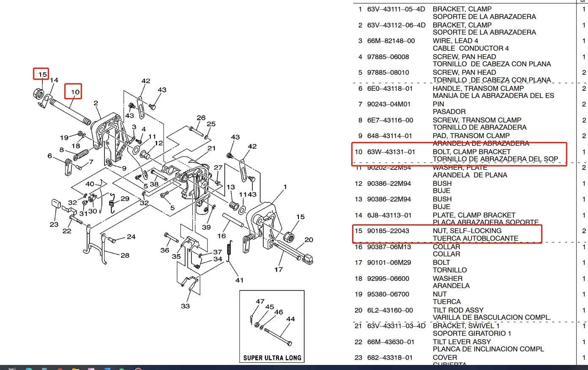The image size is (588, 370).
Task: Select part number 90185-22043 in the list
Action: (x=388, y=231)
